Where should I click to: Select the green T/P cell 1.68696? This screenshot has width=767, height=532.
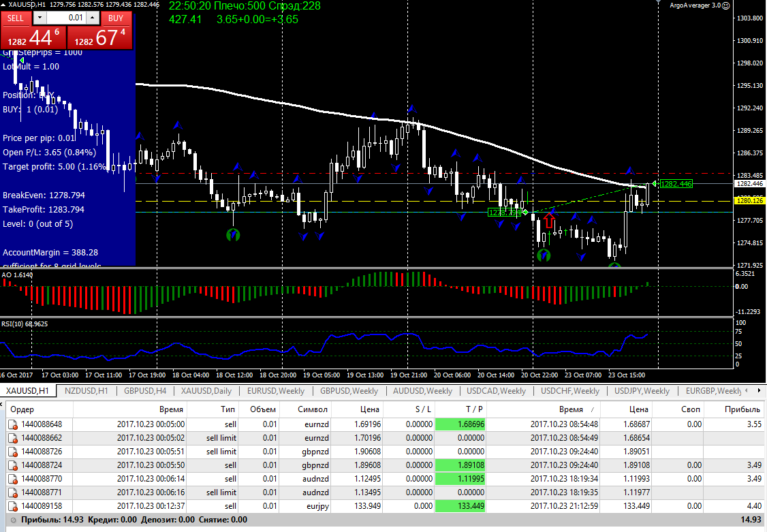point(460,424)
